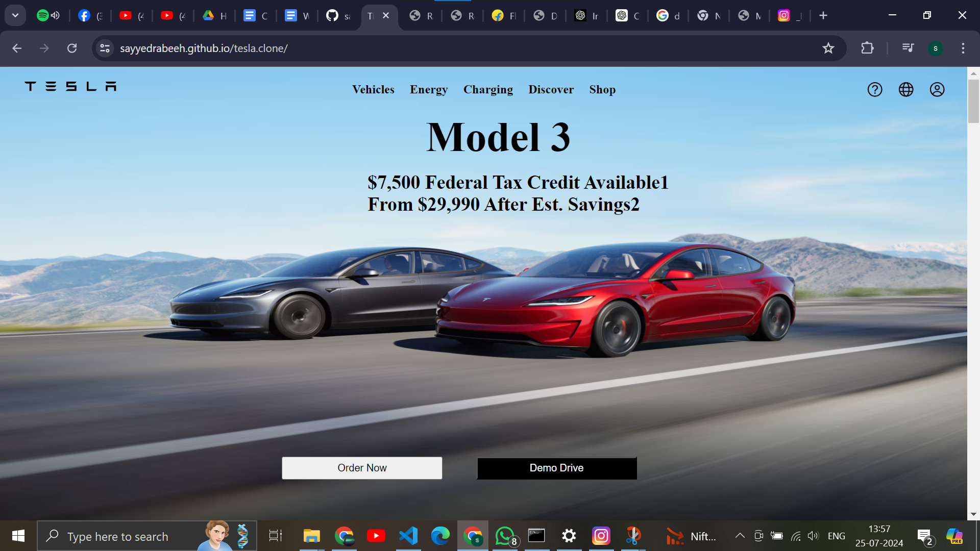
Task: Open the Vehicles menu
Action: coord(373,89)
